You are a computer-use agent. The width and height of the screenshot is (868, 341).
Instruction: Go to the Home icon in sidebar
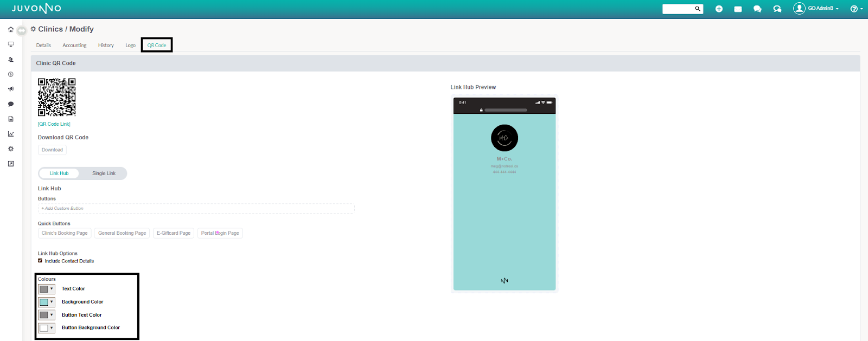[11, 29]
